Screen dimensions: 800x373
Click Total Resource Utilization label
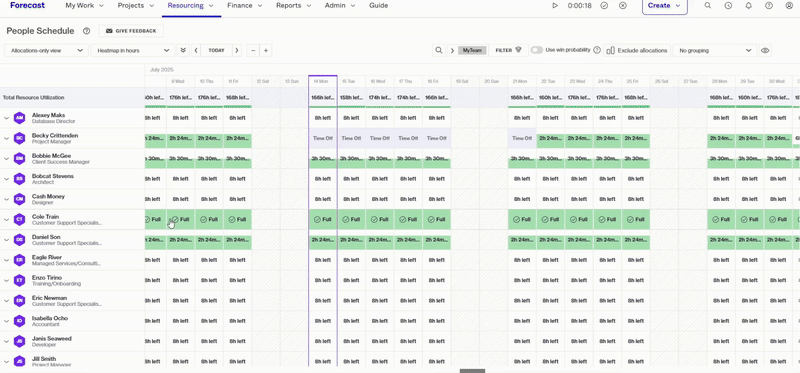pyautogui.click(x=34, y=97)
